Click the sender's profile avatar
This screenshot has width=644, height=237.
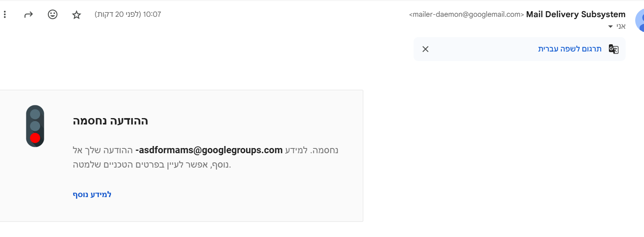pyautogui.click(x=640, y=20)
